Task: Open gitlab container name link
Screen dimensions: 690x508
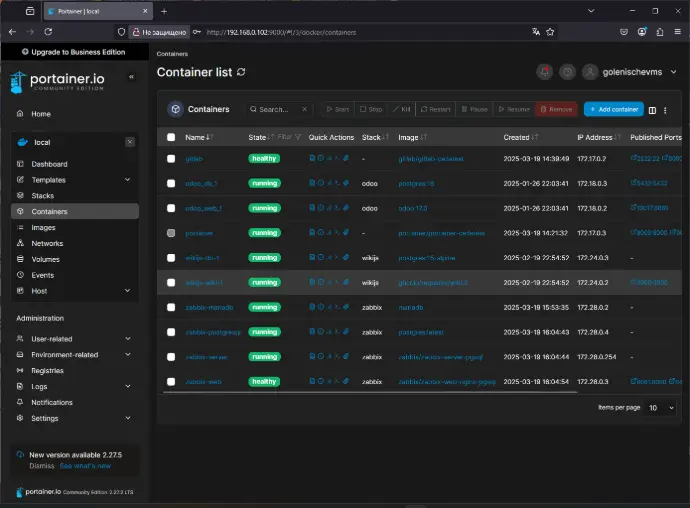Action: point(194,158)
